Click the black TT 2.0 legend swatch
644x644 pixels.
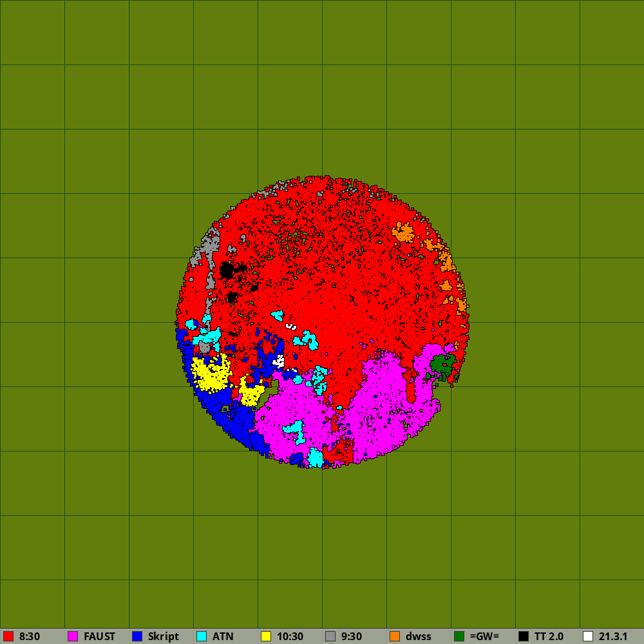point(524,636)
